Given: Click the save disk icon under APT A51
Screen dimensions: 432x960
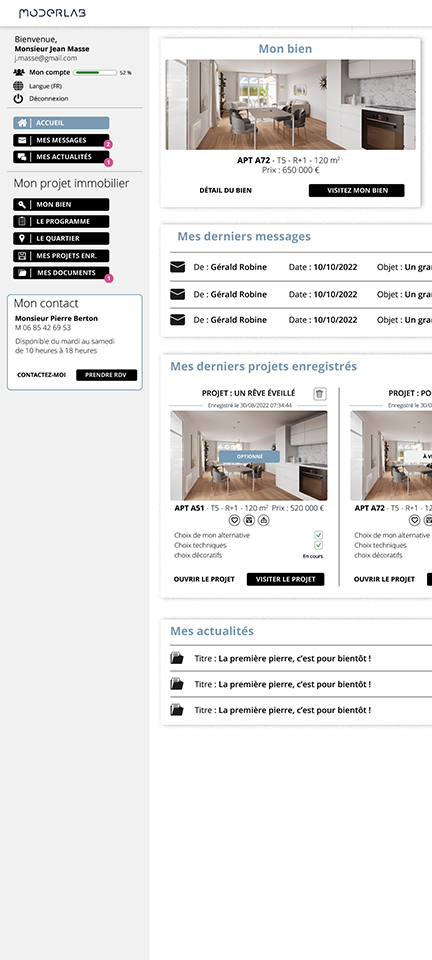Looking at the screenshot, I should pos(249,520).
